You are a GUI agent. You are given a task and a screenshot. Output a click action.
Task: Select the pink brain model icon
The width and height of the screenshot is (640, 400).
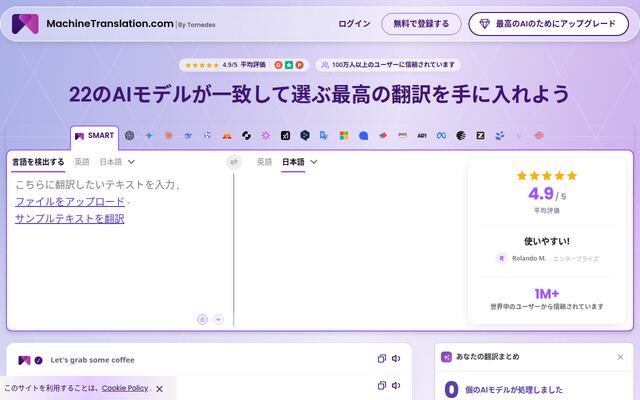pyautogui.click(x=539, y=136)
